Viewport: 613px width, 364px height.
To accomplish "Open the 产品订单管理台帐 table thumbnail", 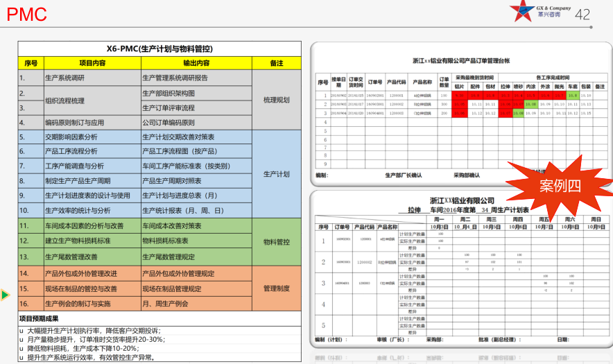I will (x=461, y=114).
